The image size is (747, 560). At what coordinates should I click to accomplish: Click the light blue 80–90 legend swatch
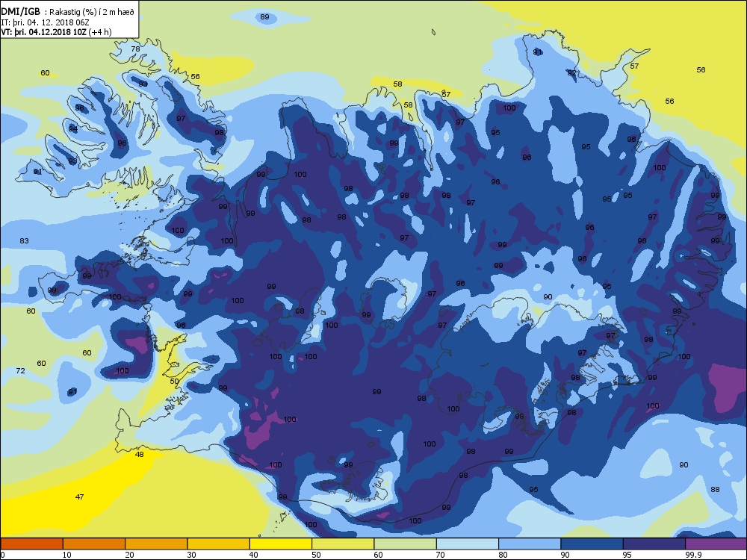point(530,544)
